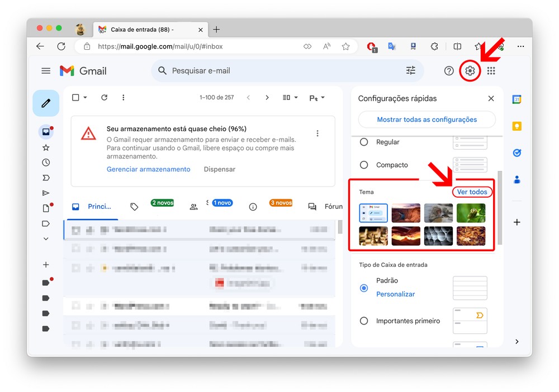The height and width of the screenshot is (392, 559).
Task: Refresh the inbox message list
Action: pyautogui.click(x=104, y=98)
